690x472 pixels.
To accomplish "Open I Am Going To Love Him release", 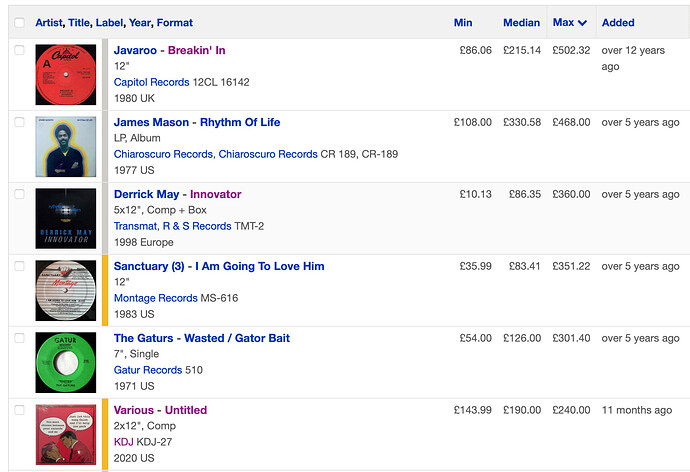I will click(260, 266).
